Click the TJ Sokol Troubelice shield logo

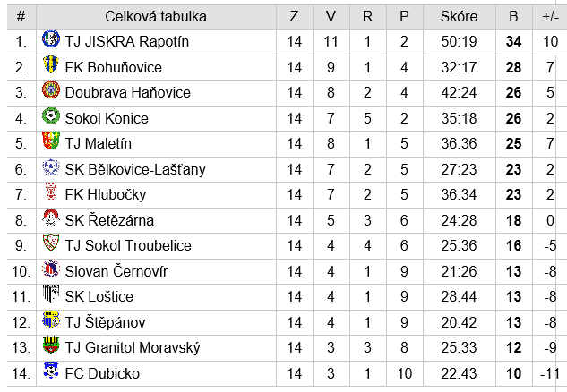51,243
